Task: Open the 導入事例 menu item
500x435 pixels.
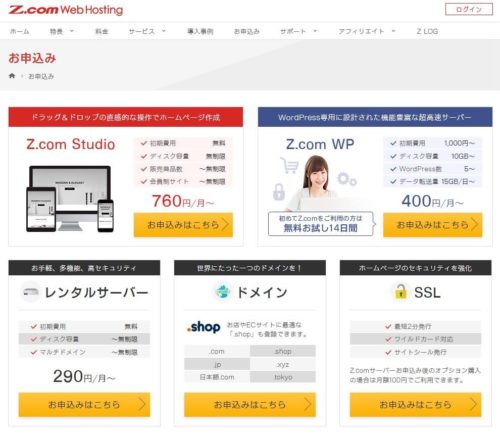Action: (x=200, y=31)
